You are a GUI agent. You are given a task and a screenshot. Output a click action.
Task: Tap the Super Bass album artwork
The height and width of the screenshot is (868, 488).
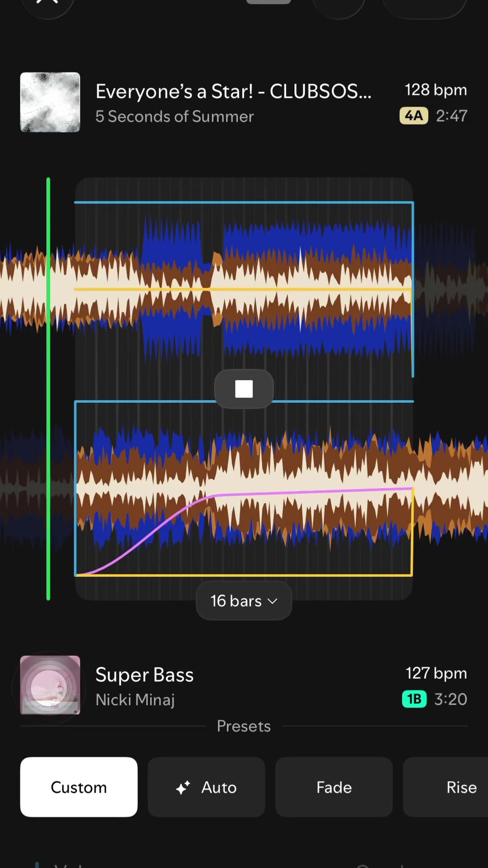pos(50,685)
